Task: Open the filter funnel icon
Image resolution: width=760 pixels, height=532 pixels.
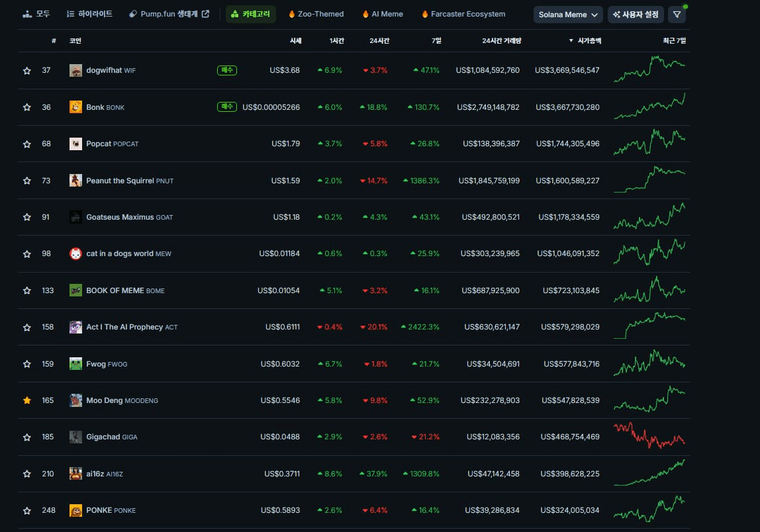Action: click(x=677, y=15)
